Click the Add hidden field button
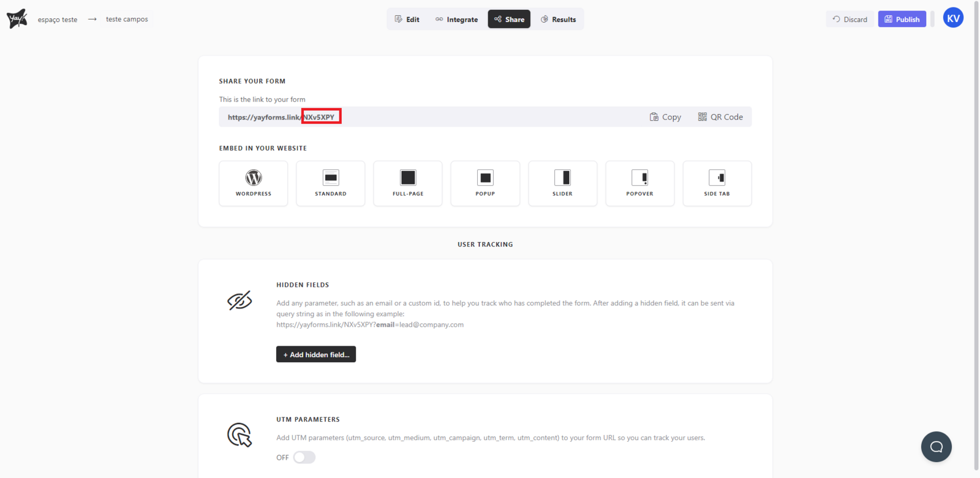This screenshot has width=980, height=478. [316, 355]
